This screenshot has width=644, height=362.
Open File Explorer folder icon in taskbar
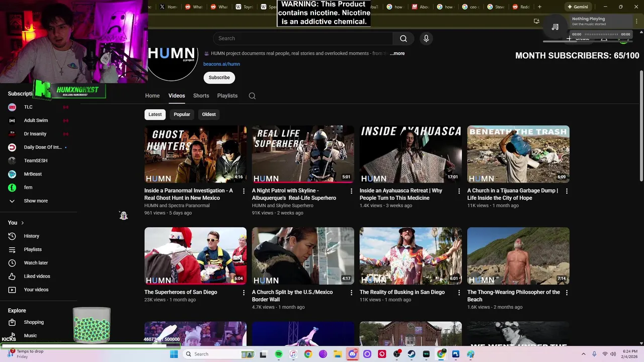[x=338, y=354]
